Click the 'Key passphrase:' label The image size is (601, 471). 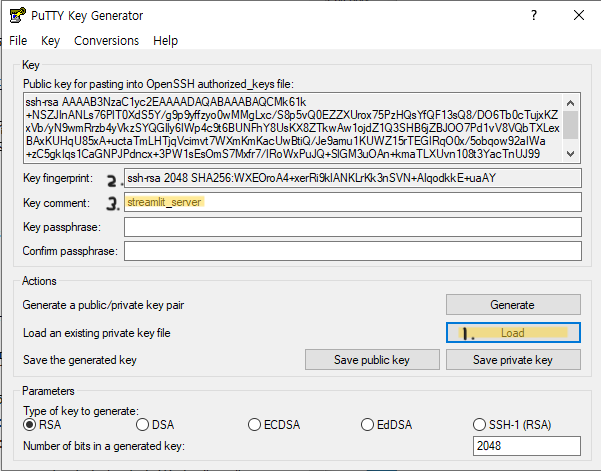click(x=62, y=227)
